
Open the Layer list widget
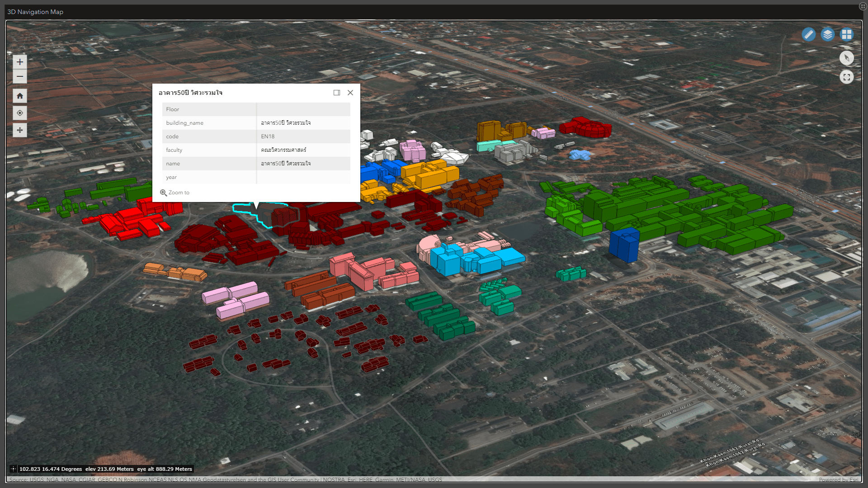point(827,34)
